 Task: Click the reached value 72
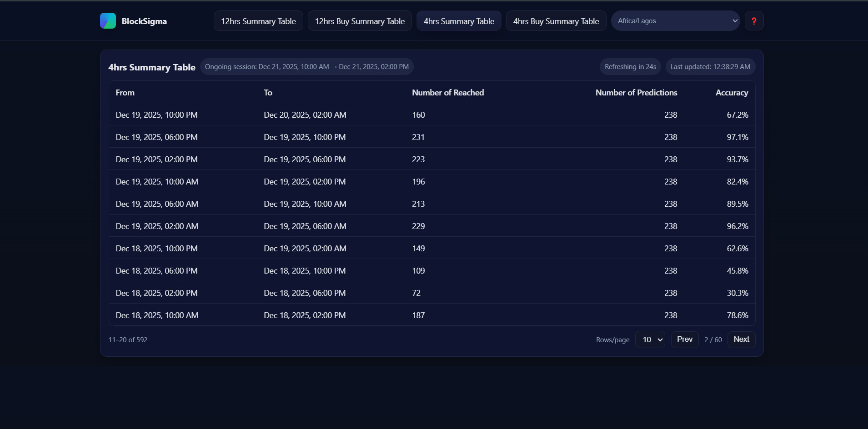(416, 293)
